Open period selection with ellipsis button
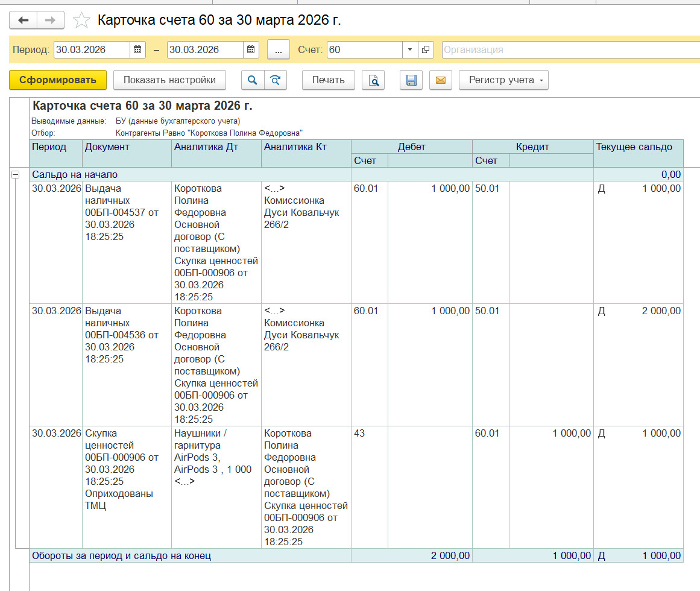Image resolution: width=700 pixels, height=591 pixels. click(x=278, y=50)
